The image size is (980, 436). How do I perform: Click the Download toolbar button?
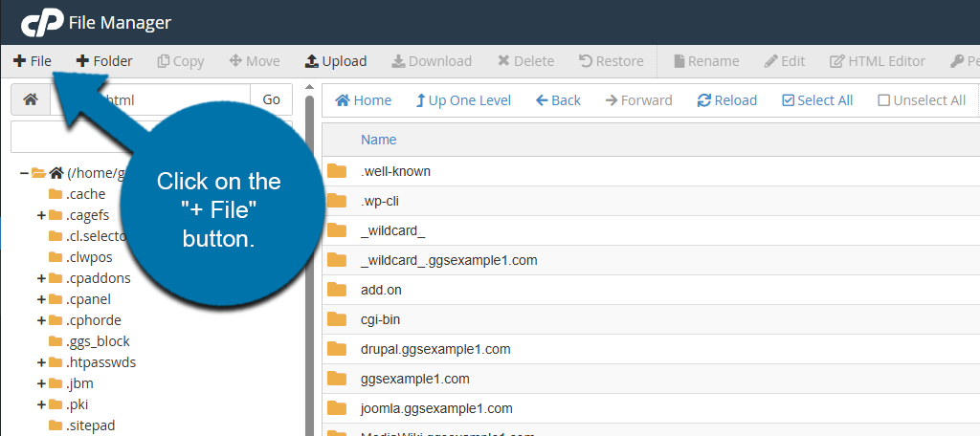click(x=432, y=61)
